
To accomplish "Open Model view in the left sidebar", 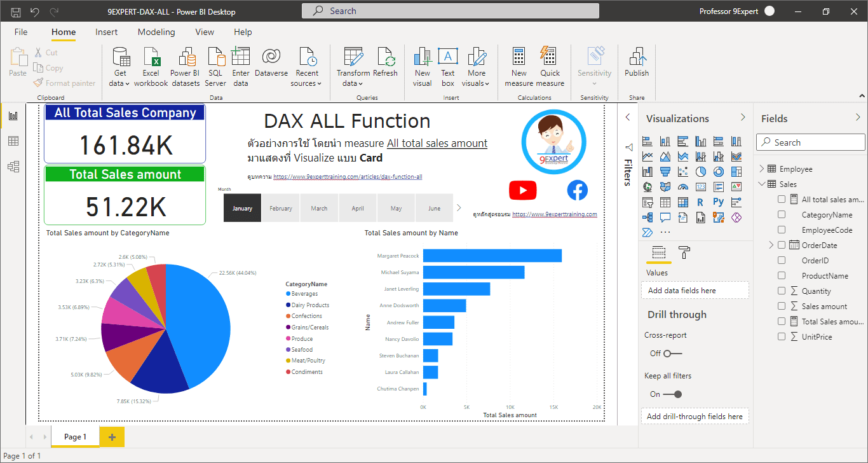I will 13,167.
